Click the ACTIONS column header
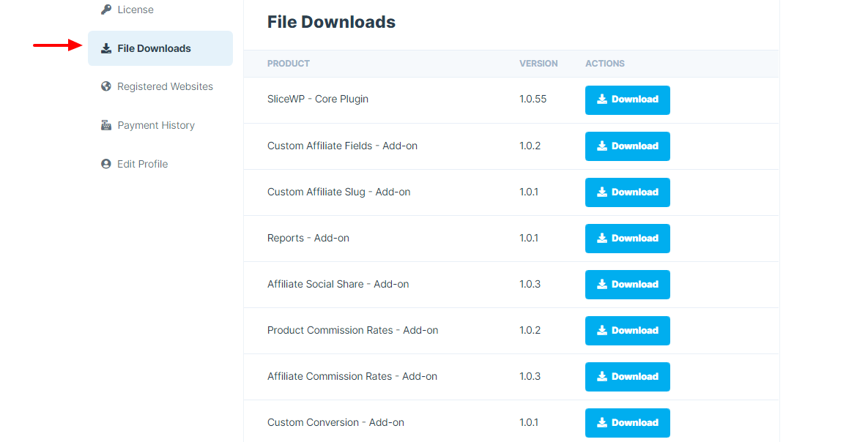868x442 pixels. pos(604,64)
